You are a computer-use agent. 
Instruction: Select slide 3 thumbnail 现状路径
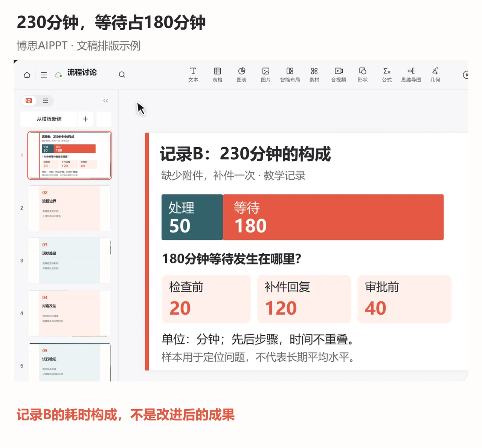(x=70, y=260)
